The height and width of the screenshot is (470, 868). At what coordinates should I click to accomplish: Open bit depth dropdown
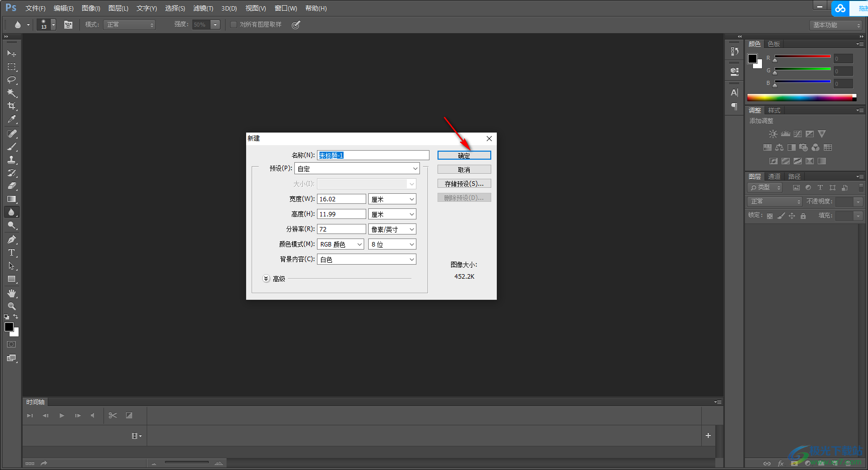392,245
